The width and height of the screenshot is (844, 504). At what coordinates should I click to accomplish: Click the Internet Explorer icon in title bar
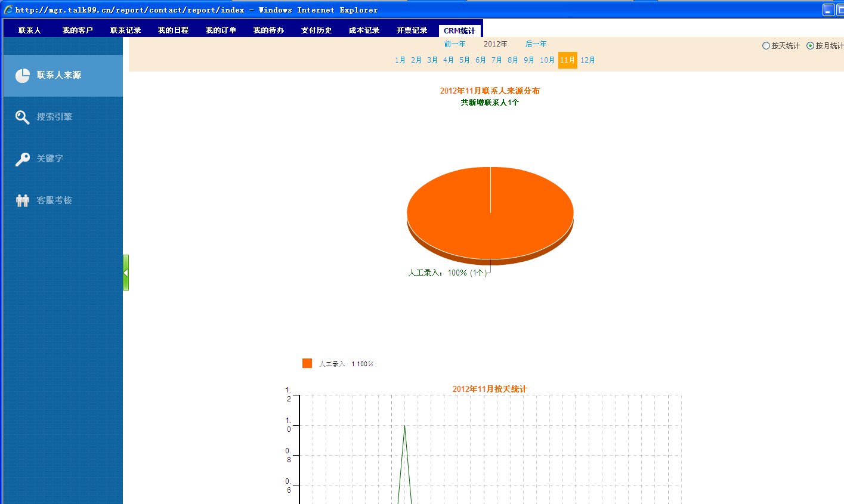click(x=8, y=10)
